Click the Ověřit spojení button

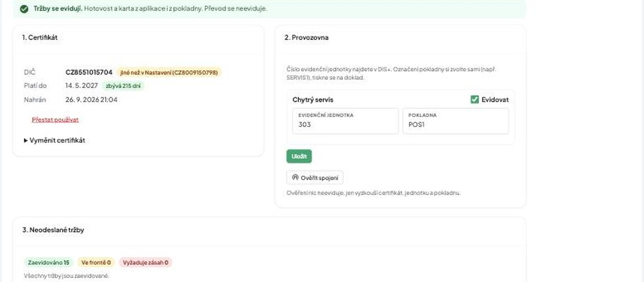[315, 177]
